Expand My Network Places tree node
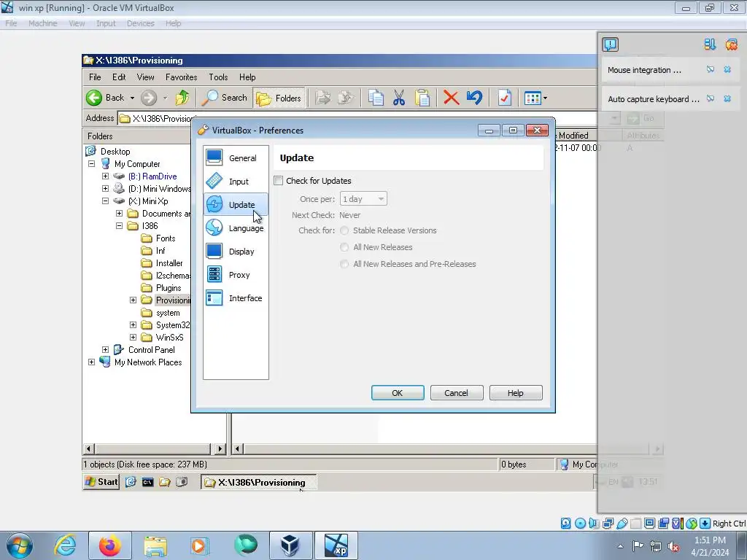The height and width of the screenshot is (560, 747). (91, 362)
